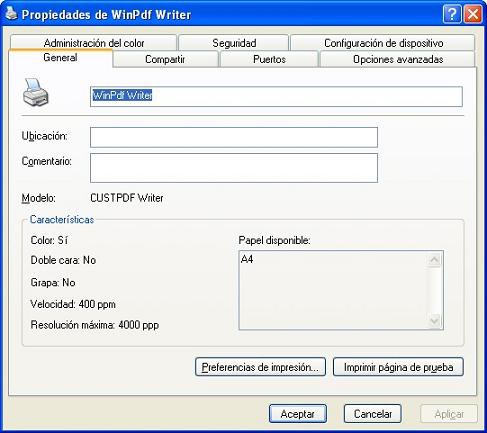Go to Opciones avanzadas tab
Screen dimensions: 487x433
tap(398, 59)
